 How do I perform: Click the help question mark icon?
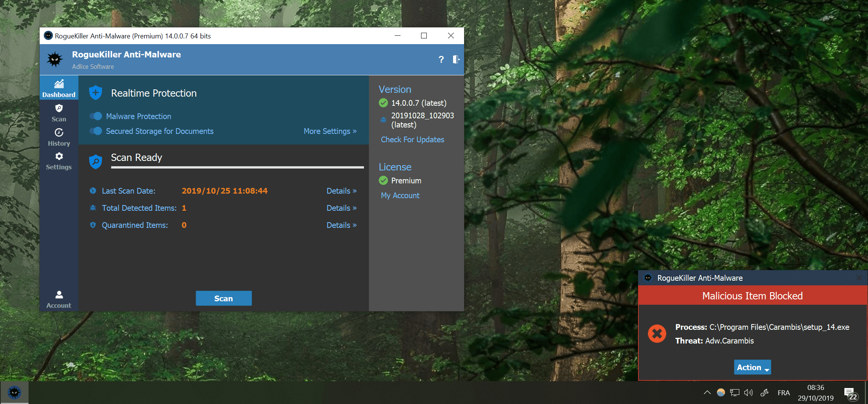441,59
